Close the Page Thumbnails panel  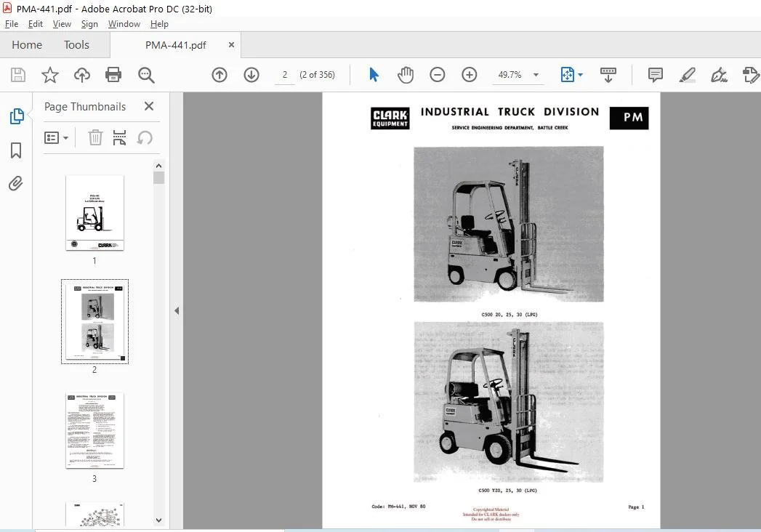(149, 106)
